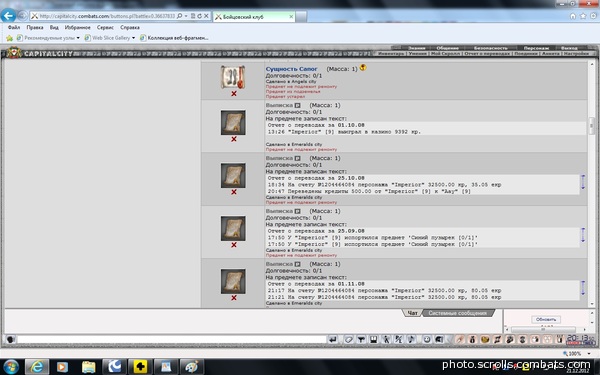This screenshot has height=375, width=600.
Task: Click the chat filter funnel icon
Action: tap(361, 339)
